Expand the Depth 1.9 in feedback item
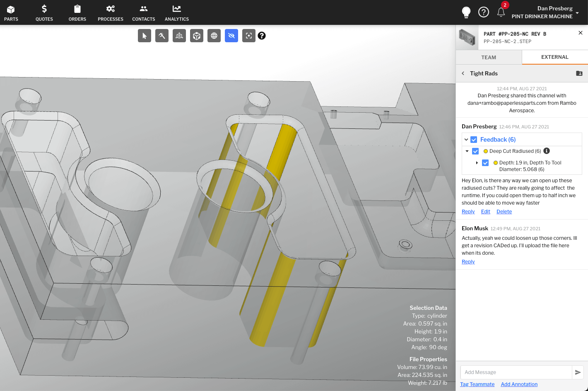 pyautogui.click(x=477, y=163)
